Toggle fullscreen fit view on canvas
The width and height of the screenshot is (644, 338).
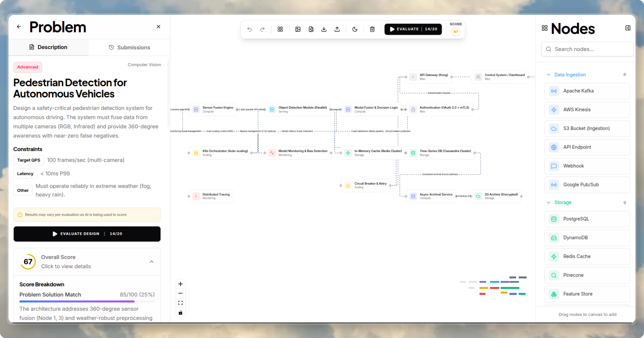click(x=181, y=302)
